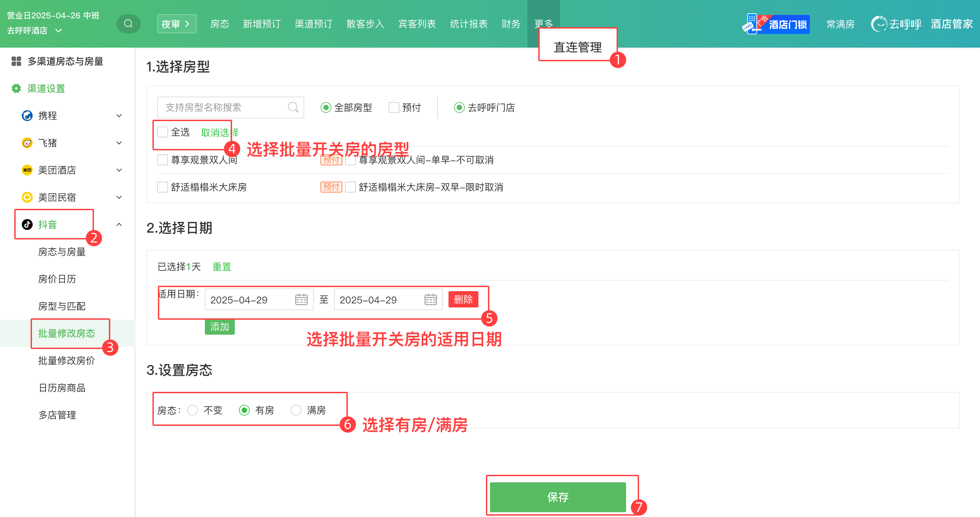This screenshot has height=517, width=980.
Task: Click the 酒店门锁 banner icon
Action: (776, 24)
